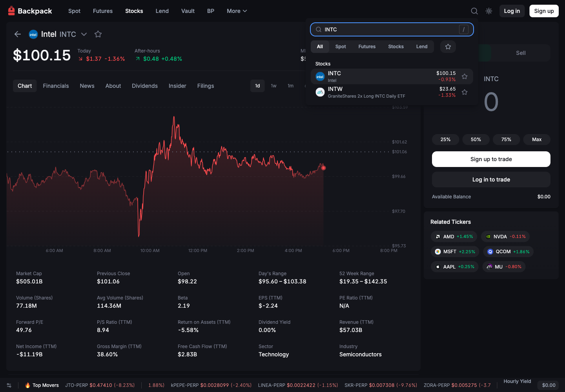Favorite Intel with the star icon beside INTC
565x392 pixels.
pyautogui.click(x=98, y=34)
